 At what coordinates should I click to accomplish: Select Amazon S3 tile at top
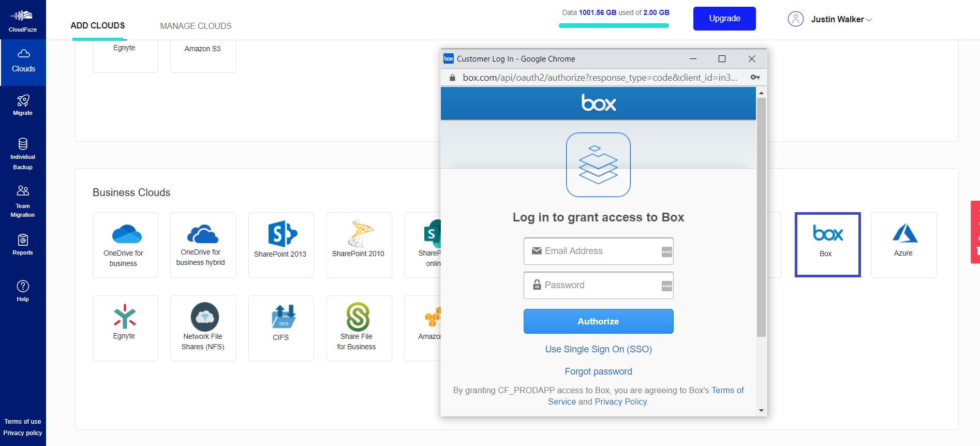203,56
